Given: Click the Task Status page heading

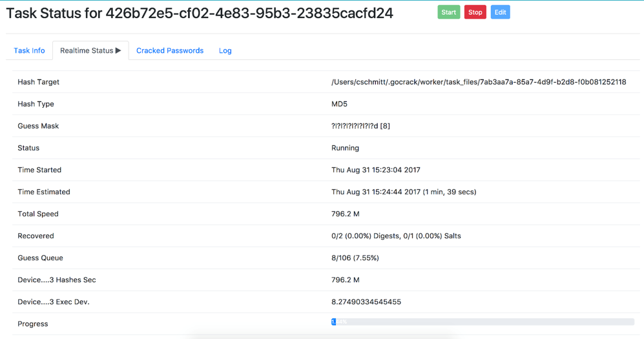Looking at the screenshot, I should [200, 13].
